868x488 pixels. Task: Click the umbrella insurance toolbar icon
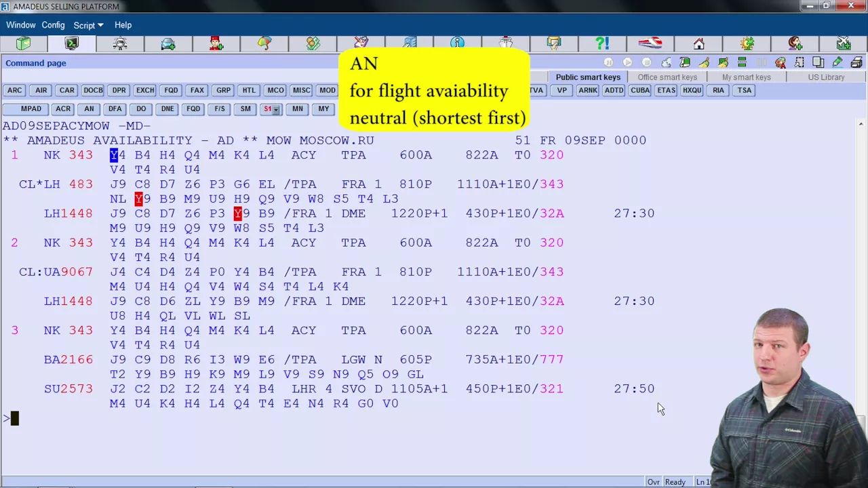coord(264,43)
